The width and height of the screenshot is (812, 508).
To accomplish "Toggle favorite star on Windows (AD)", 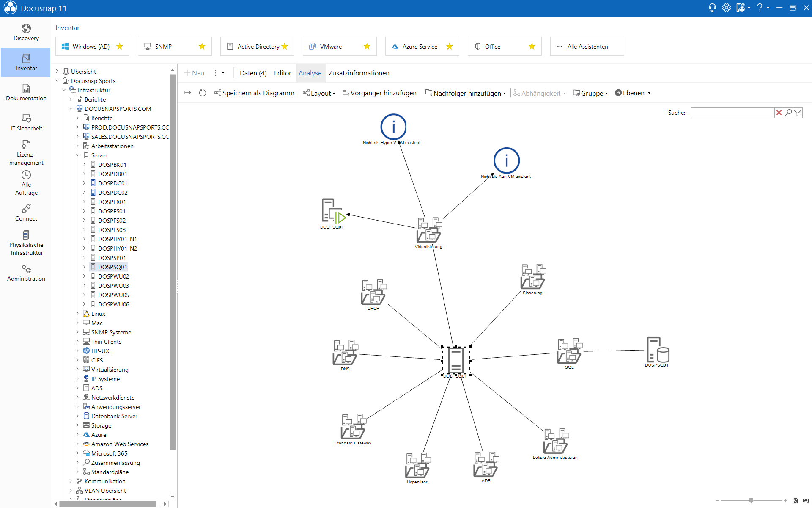I will click(120, 47).
